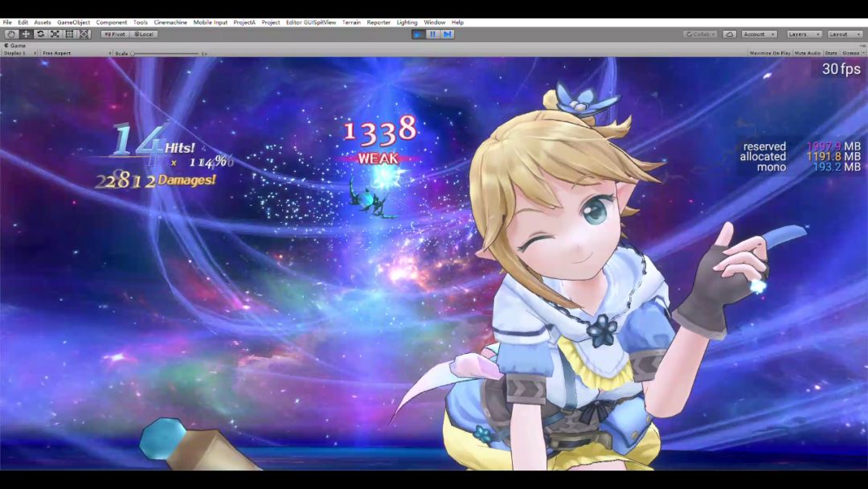Viewport: 868px width, 489px height.
Task: Open the ProjectA menu
Action: [x=244, y=23]
